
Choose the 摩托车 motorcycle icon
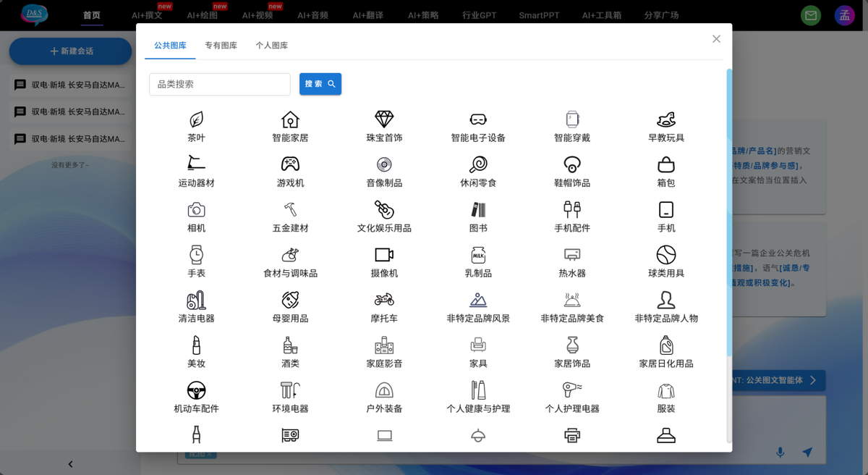coord(384,300)
